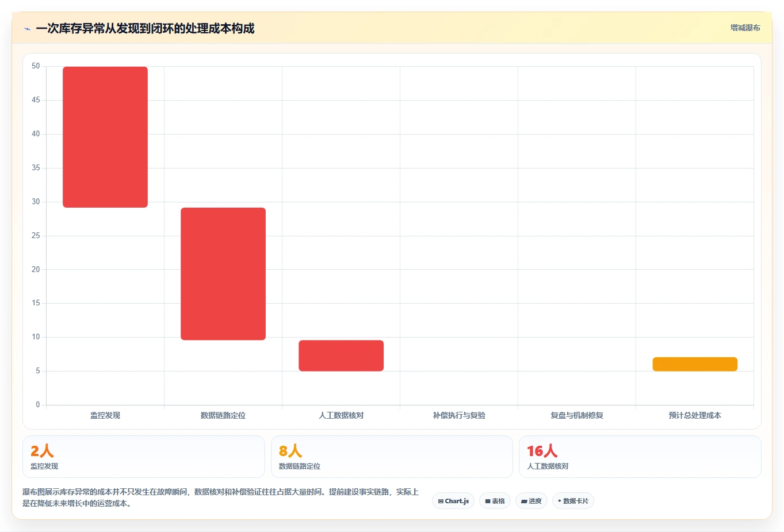Click the x-axis label 复盘与机制修复

click(x=577, y=415)
